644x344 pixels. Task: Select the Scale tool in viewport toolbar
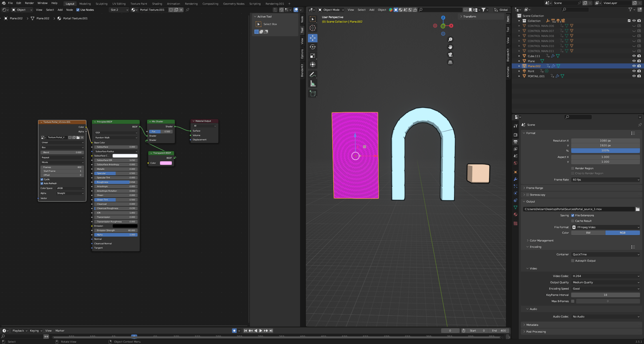click(313, 56)
